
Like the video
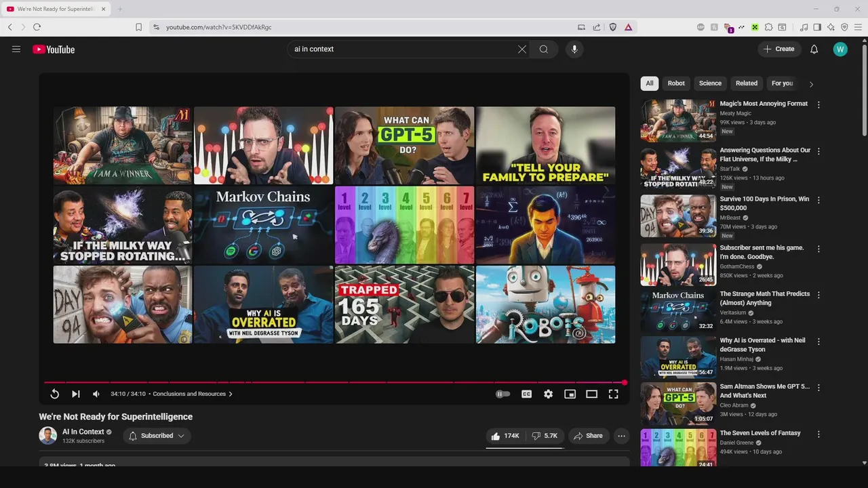(504, 436)
